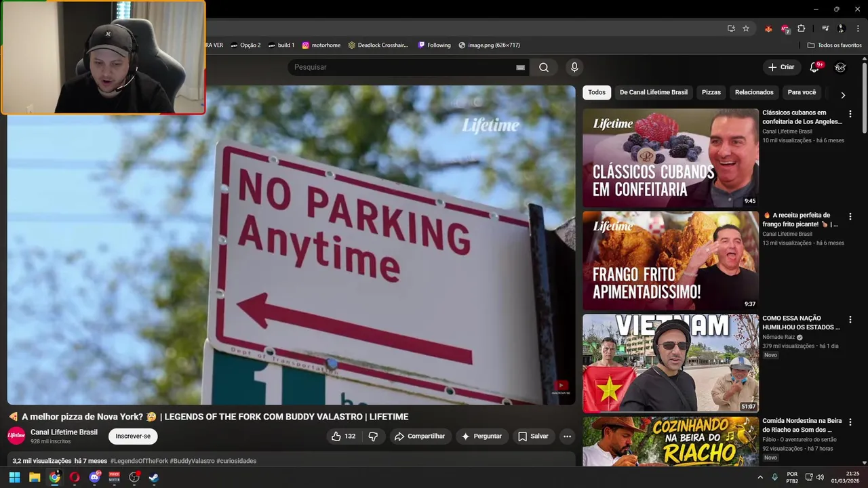Select the Pizzas filter chip
This screenshot has width=868, height=488.
click(x=711, y=92)
